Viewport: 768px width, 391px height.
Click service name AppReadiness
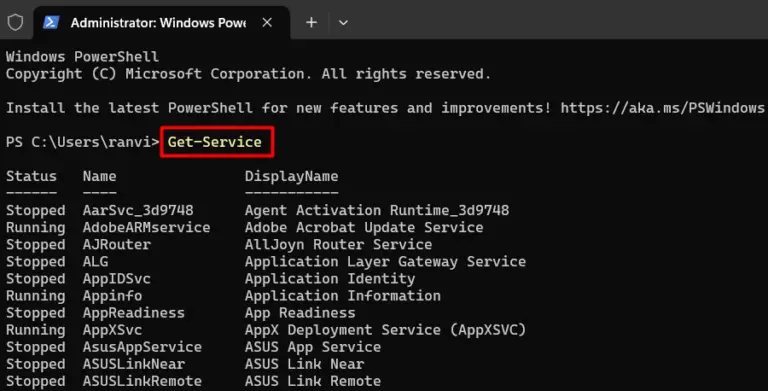tap(134, 313)
